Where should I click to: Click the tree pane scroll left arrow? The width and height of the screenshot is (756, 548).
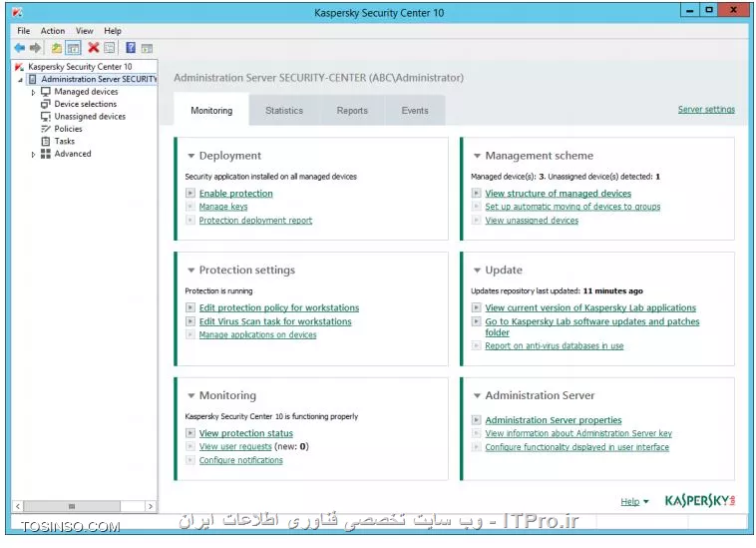tap(18, 506)
